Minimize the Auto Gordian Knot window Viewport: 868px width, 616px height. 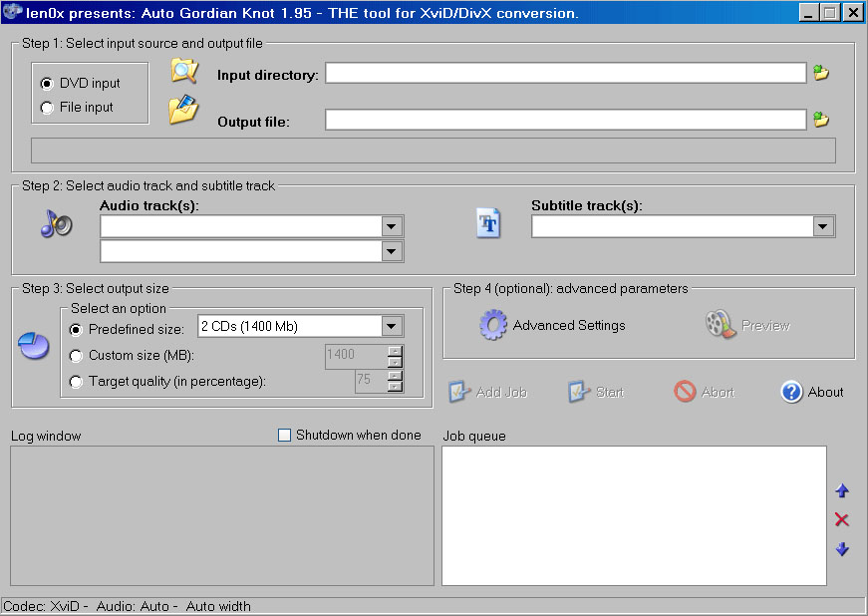pyautogui.click(x=809, y=12)
